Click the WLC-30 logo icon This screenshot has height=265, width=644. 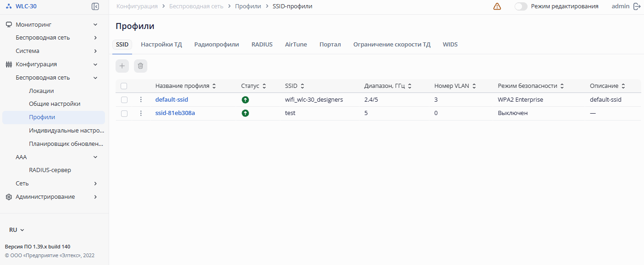9,6
